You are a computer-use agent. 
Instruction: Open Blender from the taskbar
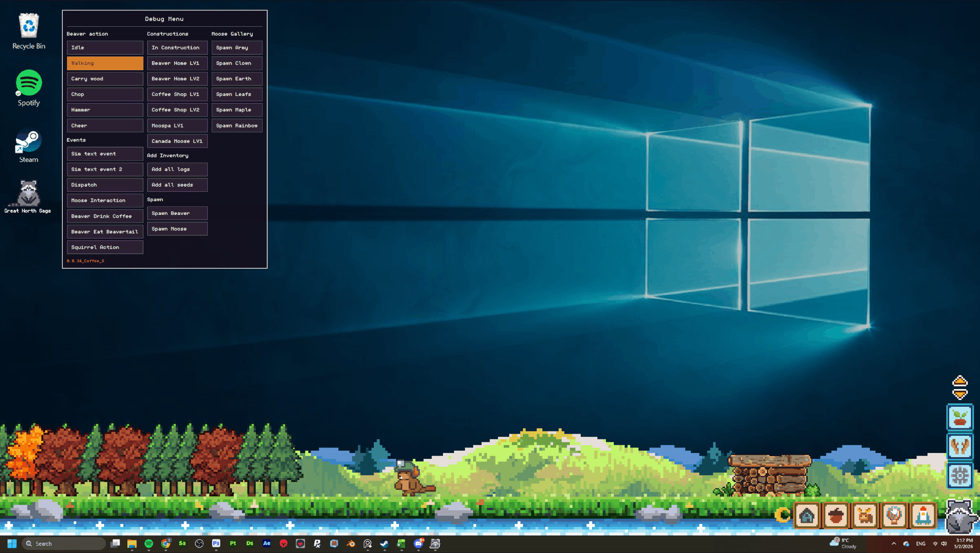click(351, 544)
